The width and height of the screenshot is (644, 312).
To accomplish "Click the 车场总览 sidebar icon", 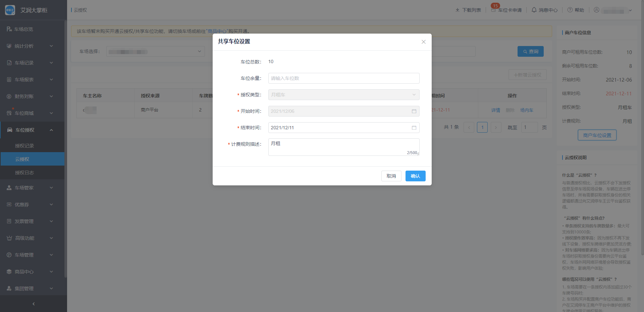I will point(9,29).
